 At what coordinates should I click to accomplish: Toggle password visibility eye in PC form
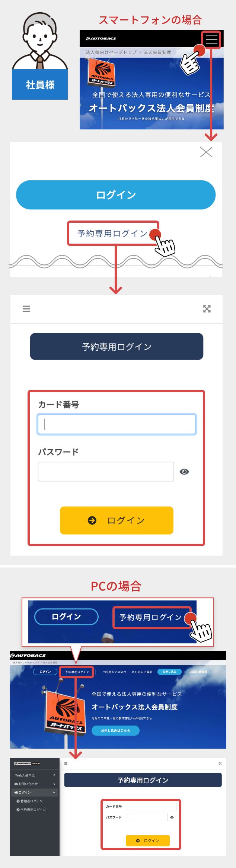pyautogui.click(x=172, y=817)
